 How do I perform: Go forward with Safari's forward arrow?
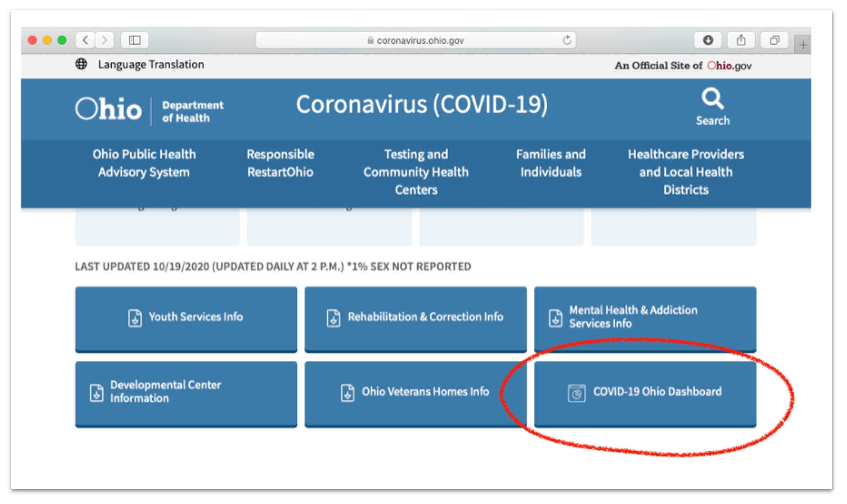[x=104, y=40]
